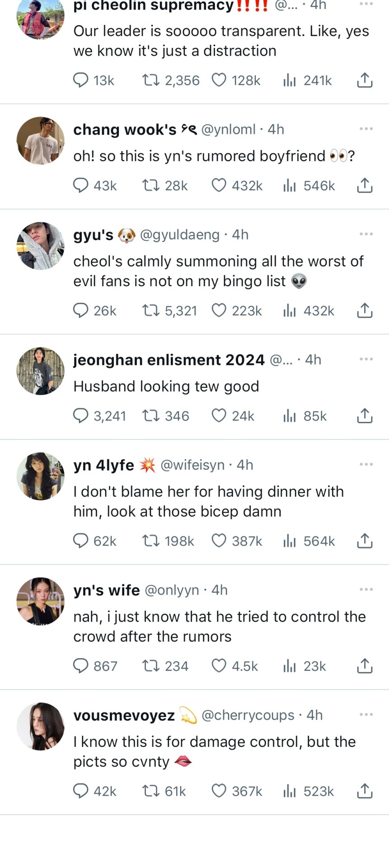The height and width of the screenshot is (868, 389).
Task: Open the 'Our leader is sooooo transparent' tweet
Action: [221, 41]
